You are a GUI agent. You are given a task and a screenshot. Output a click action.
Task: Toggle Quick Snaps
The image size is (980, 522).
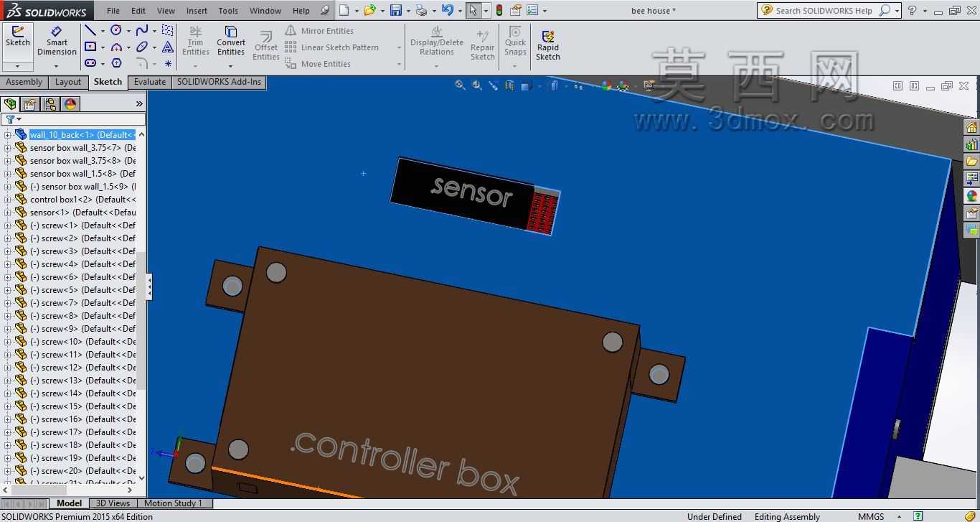pyautogui.click(x=515, y=41)
